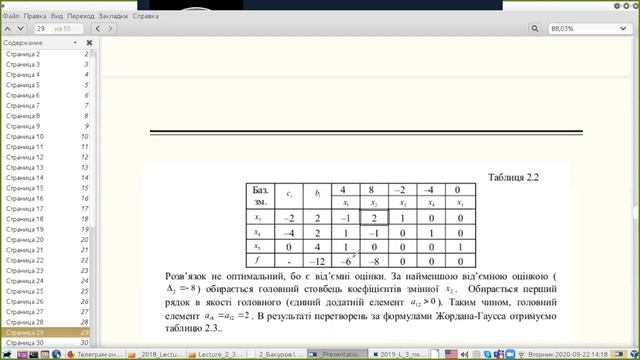Open the Wi-Fi network tray icon
Image resolution: width=640 pixels, height=360 pixels.
click(521, 354)
